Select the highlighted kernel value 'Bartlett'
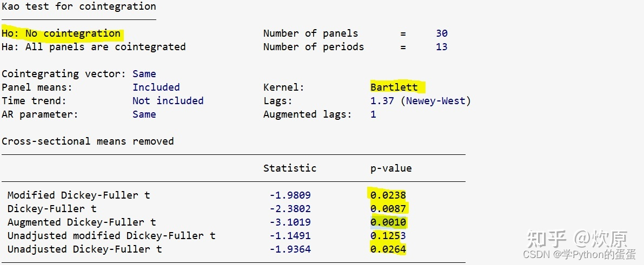 tap(394, 87)
